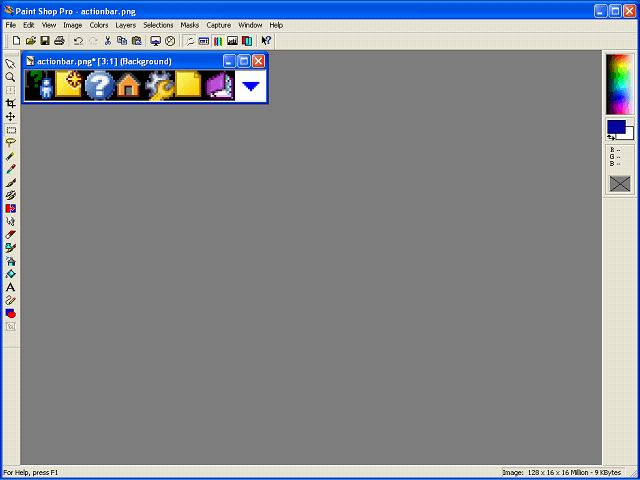This screenshot has height=480, width=640.
Task: Select the Vector Object Selection tool
Action: 11,326
